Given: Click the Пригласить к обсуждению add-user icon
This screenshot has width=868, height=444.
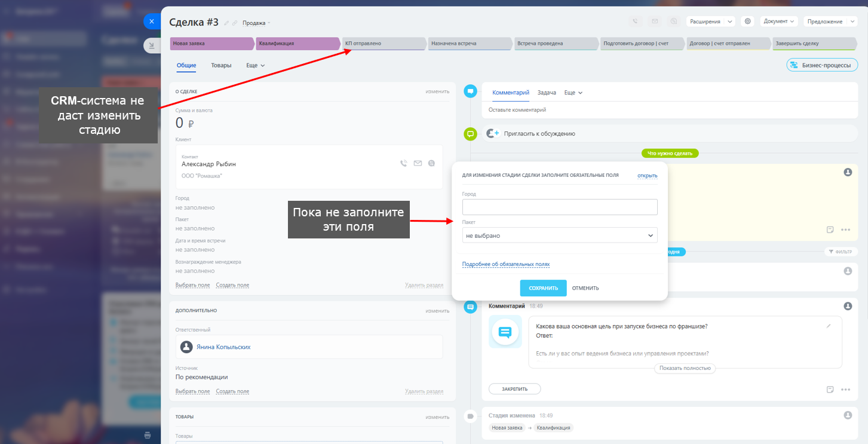Looking at the screenshot, I should pyautogui.click(x=492, y=134).
